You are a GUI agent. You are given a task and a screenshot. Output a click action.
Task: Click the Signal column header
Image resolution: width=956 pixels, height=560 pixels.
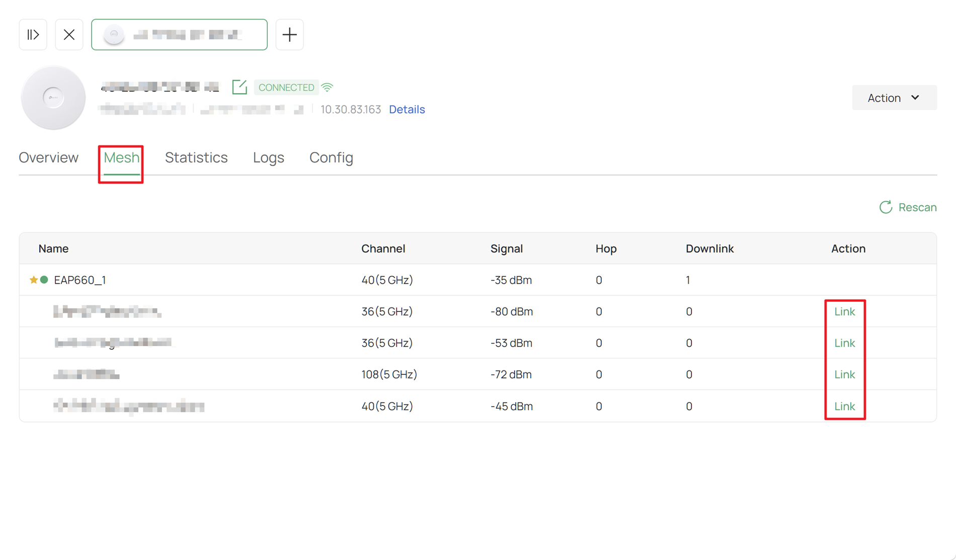(x=506, y=249)
